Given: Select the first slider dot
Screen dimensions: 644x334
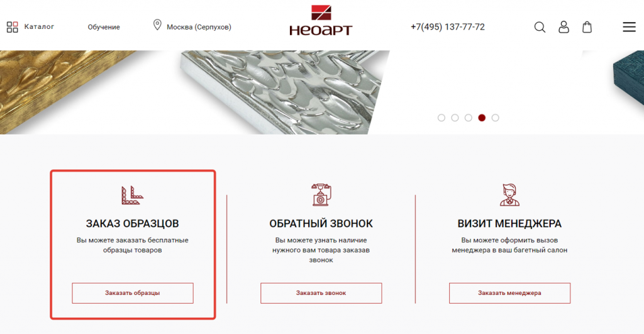Looking at the screenshot, I should click(441, 118).
